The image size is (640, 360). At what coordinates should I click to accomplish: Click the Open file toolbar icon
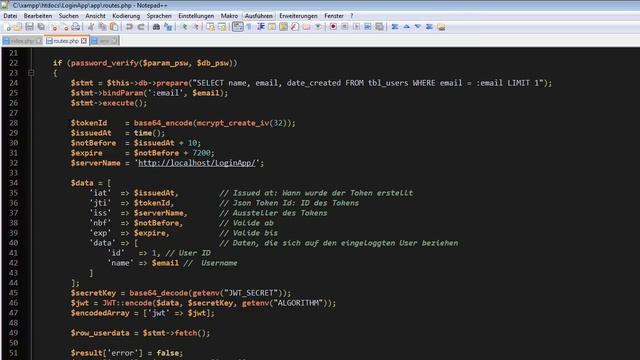coord(18,27)
